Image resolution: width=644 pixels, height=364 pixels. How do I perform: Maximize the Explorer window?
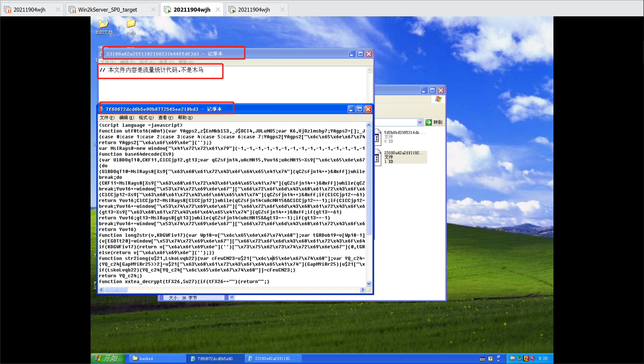point(432,90)
